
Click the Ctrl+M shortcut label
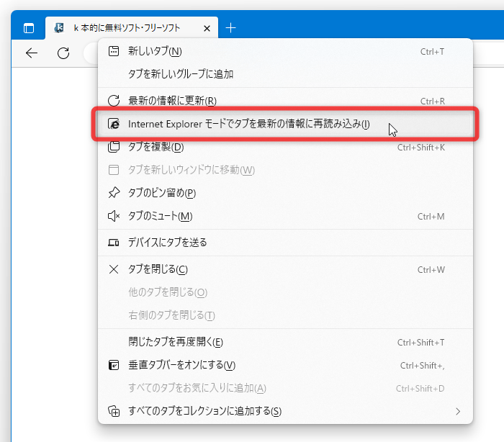[431, 217]
